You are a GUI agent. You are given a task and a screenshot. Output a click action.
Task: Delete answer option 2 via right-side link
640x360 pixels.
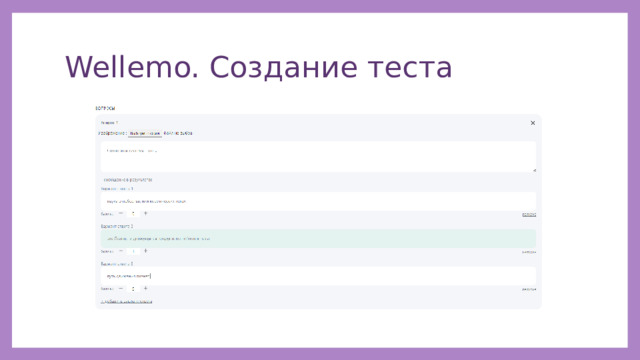(529, 252)
